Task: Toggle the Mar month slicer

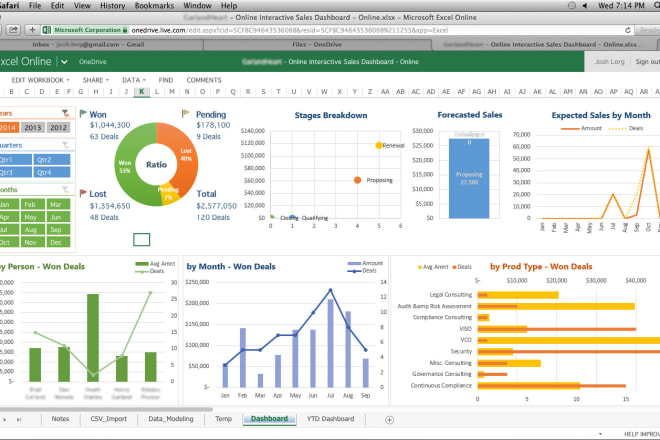Action: (59, 204)
